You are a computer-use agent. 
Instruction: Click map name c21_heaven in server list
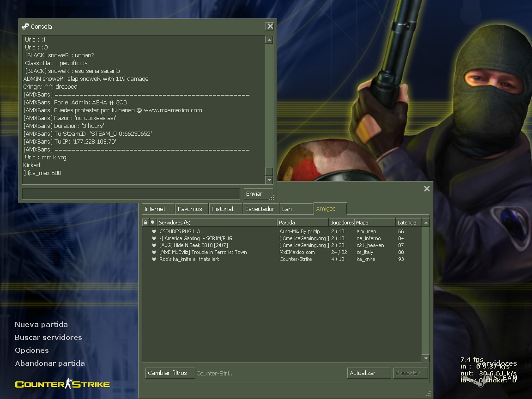tap(370, 245)
